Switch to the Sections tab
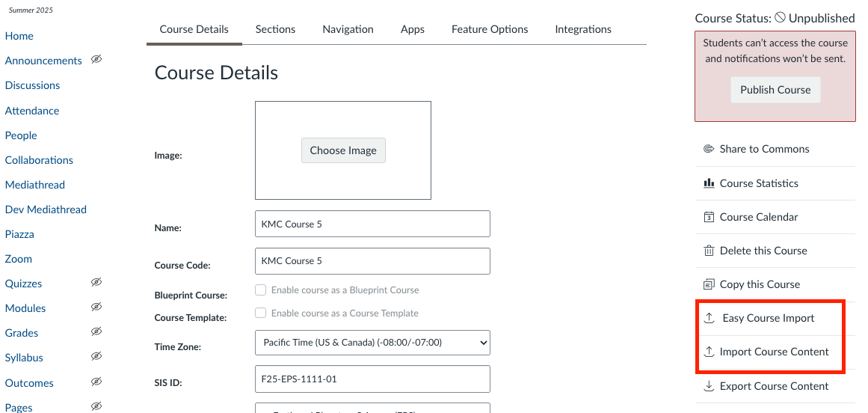The image size is (868, 413). [x=275, y=29]
